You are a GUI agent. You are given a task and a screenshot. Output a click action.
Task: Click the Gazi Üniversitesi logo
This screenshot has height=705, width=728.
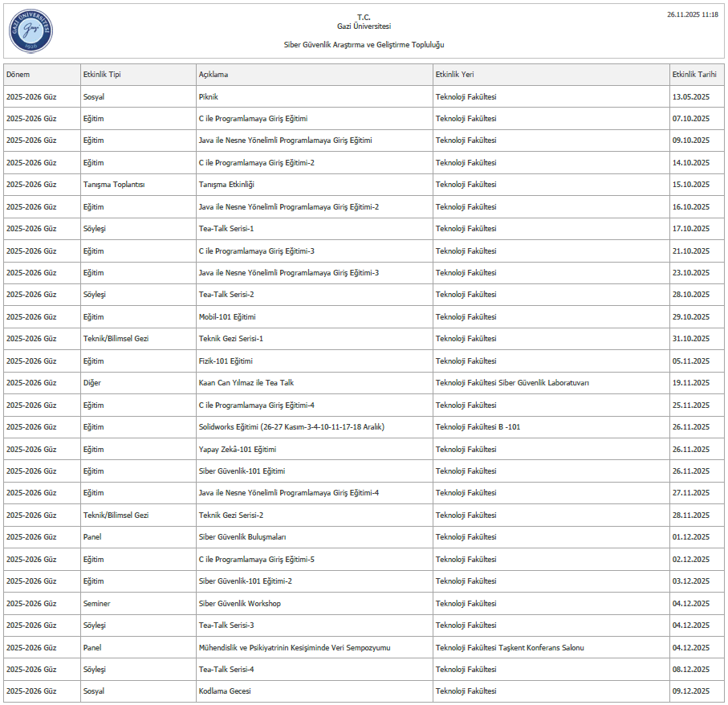(x=31, y=32)
